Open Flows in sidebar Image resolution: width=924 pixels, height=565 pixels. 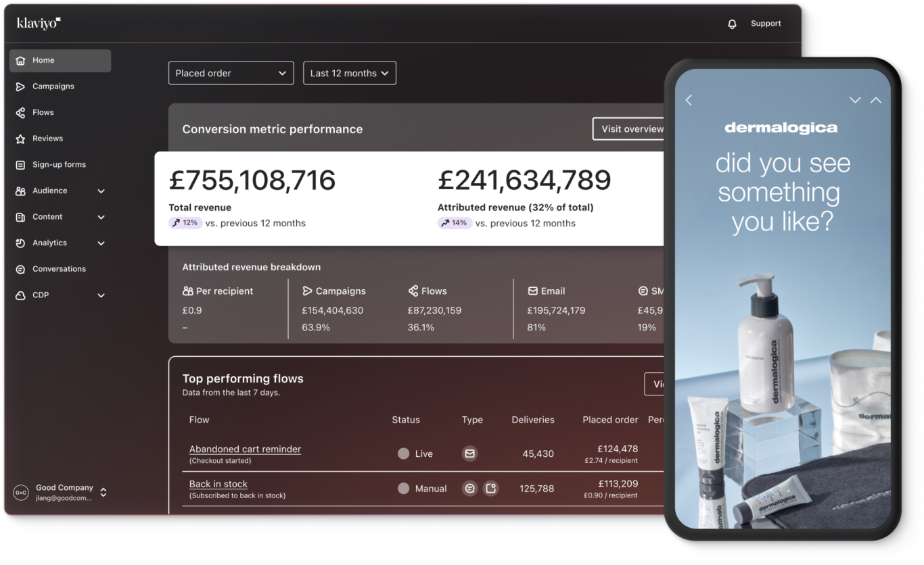[x=43, y=112]
